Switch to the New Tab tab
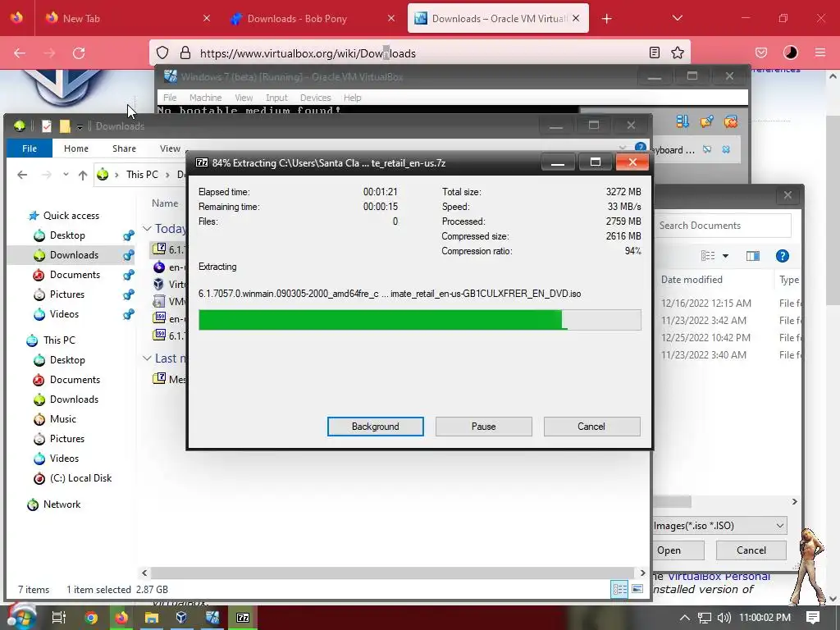Screen dimensions: 840x630 126,18
